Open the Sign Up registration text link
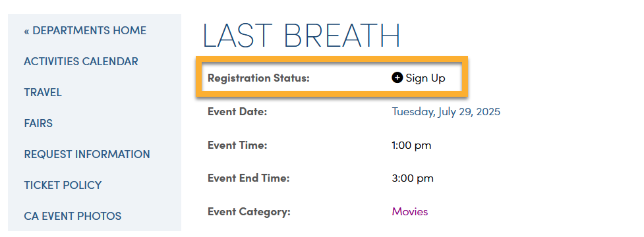 (x=426, y=78)
